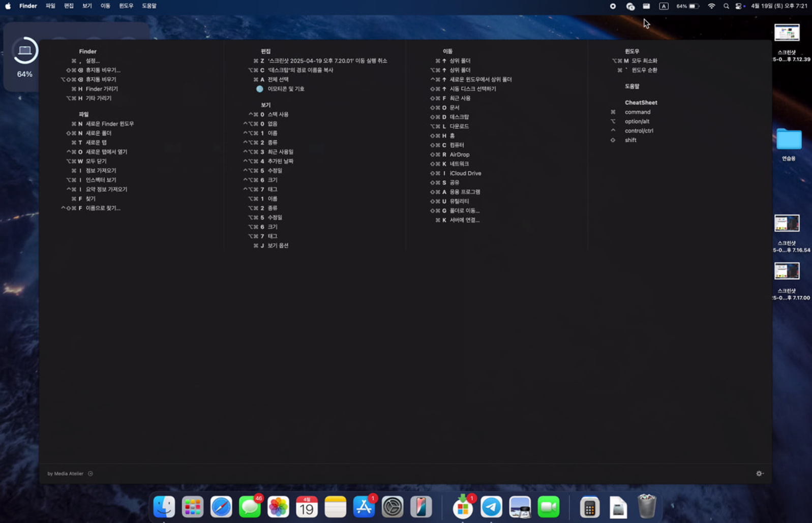Viewport: 812px width, 523px height.
Task: Choose 이름으로 찾기... entry
Action: [x=103, y=208]
